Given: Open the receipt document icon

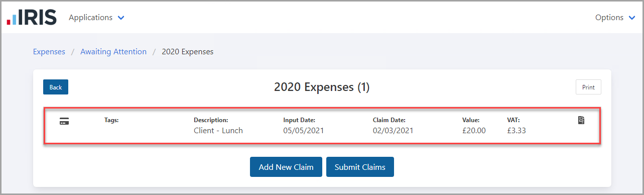Looking at the screenshot, I should tap(581, 120).
